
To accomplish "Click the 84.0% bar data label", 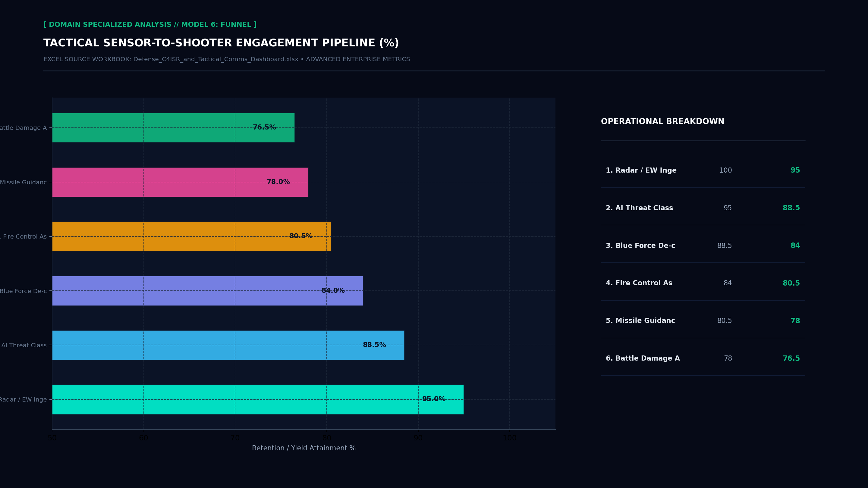I will click(x=333, y=291).
